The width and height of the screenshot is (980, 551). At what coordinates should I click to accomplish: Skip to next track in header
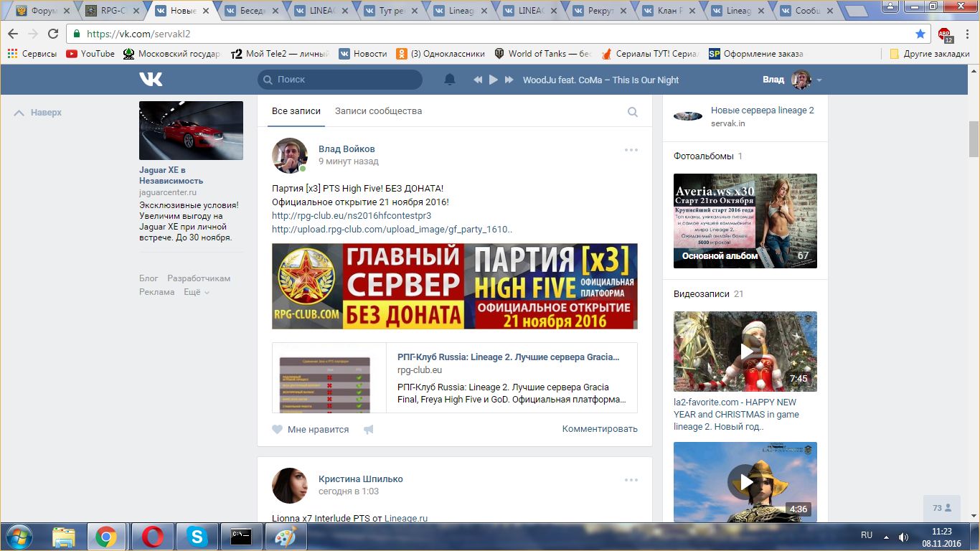[x=509, y=80]
